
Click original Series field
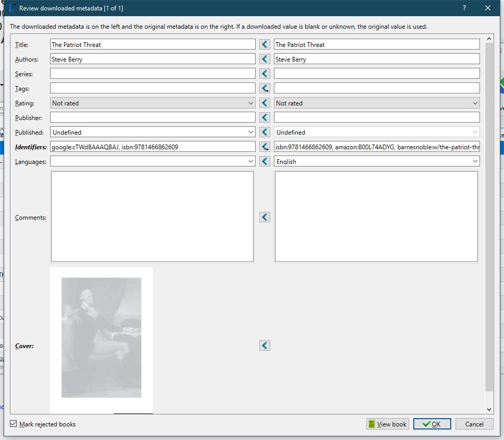point(377,74)
